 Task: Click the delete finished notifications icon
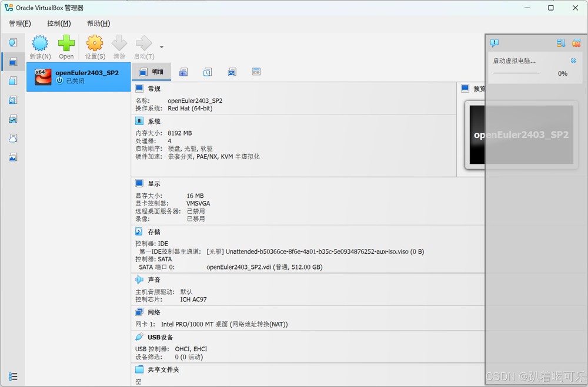pos(576,43)
